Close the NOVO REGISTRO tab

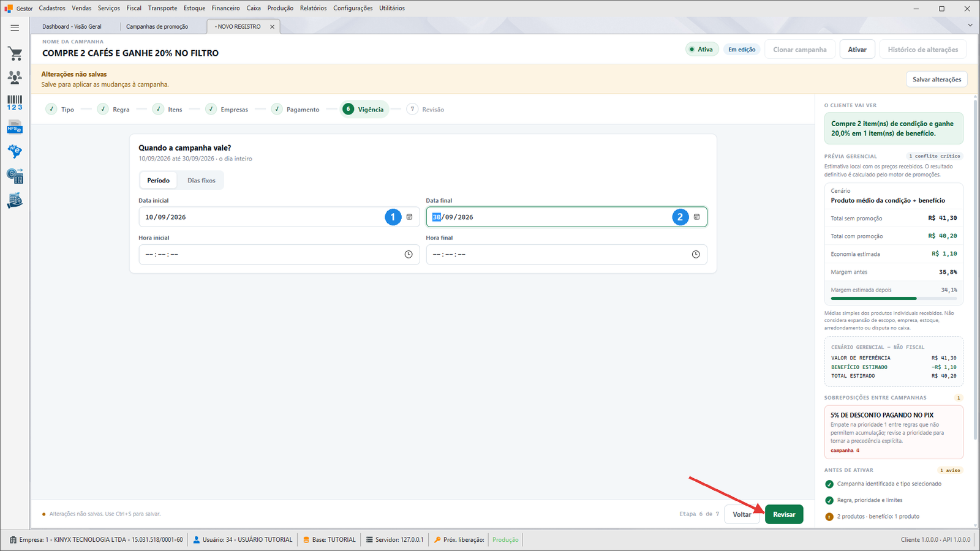pyautogui.click(x=273, y=26)
